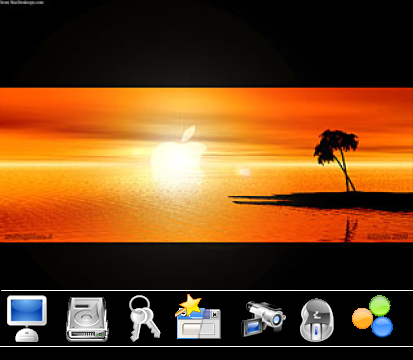Click the three colored balls icon
Viewport: 413px width, 360px height.
(373, 316)
